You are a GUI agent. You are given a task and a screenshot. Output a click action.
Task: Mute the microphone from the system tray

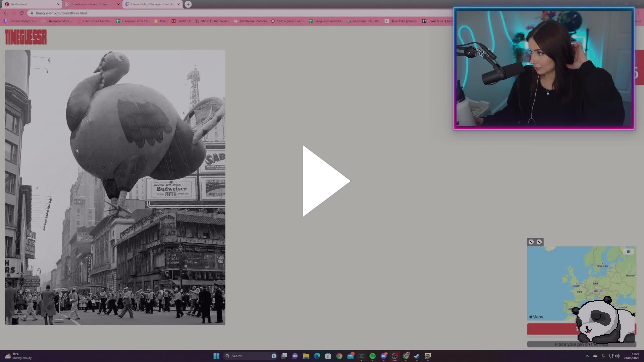[603, 356]
